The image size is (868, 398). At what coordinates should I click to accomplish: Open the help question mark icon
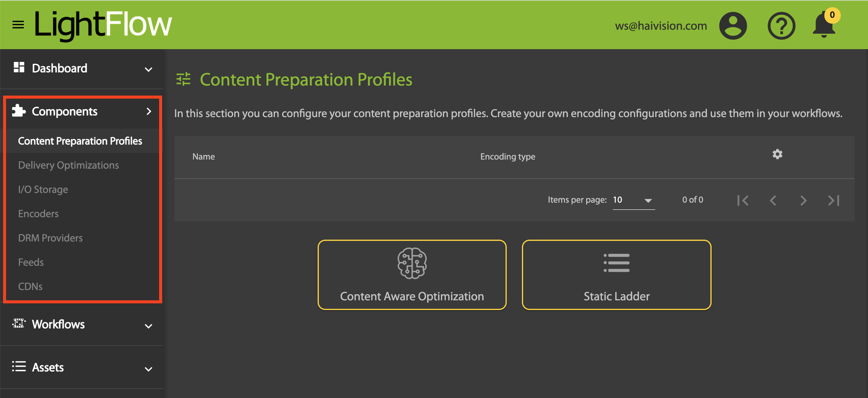pos(781,26)
